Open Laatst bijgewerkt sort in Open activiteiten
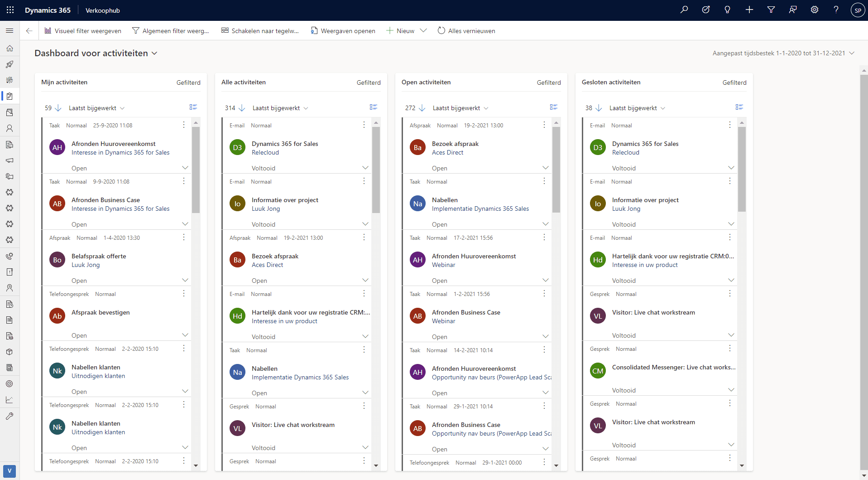 coord(460,108)
